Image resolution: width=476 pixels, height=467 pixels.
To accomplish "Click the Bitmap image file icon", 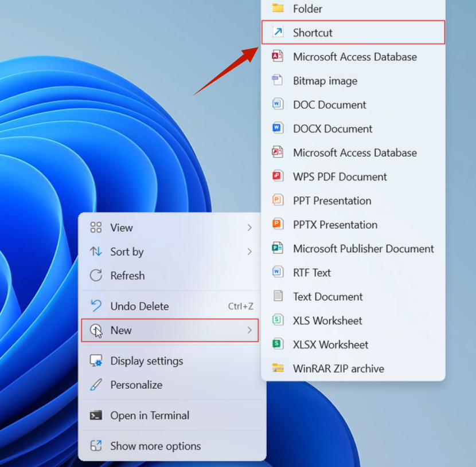I will tap(278, 80).
